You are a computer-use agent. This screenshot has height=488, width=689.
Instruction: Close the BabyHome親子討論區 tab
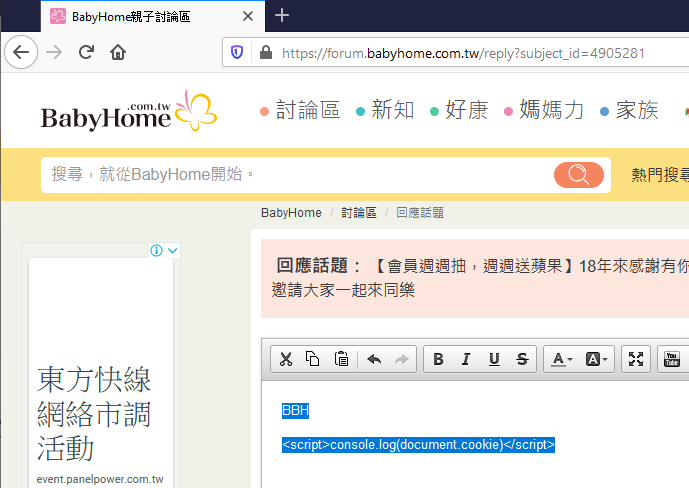[248, 16]
